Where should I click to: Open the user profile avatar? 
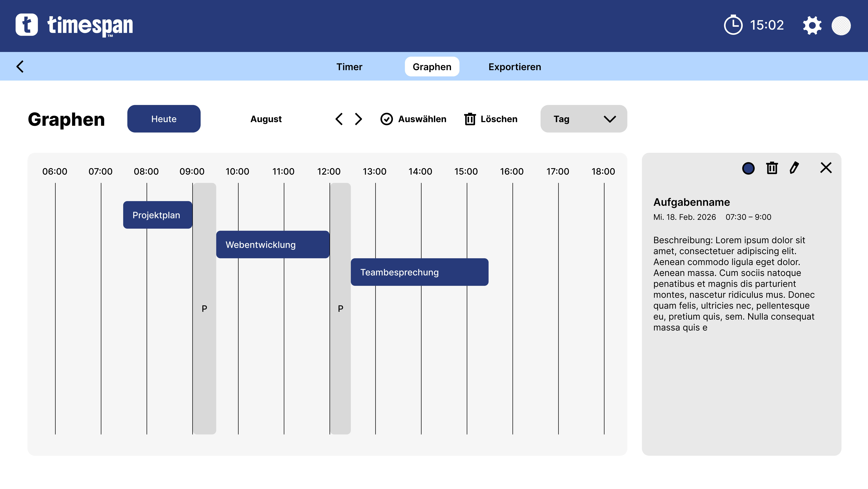(841, 26)
